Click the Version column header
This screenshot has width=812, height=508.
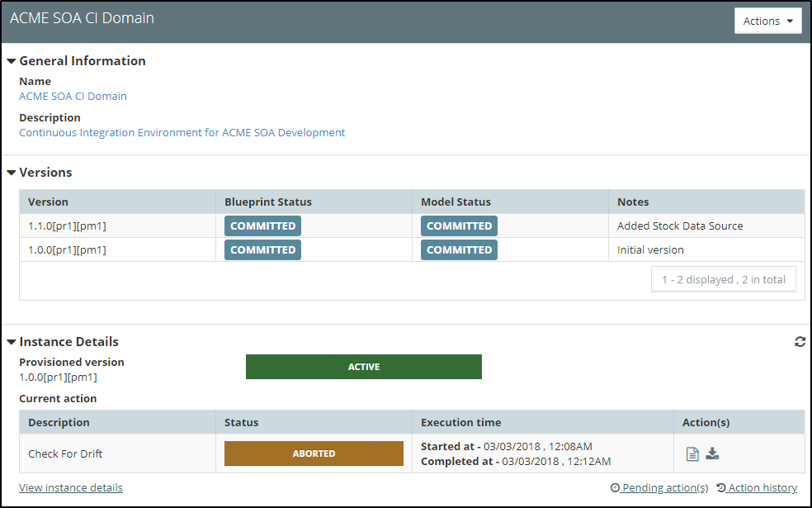pos(49,202)
